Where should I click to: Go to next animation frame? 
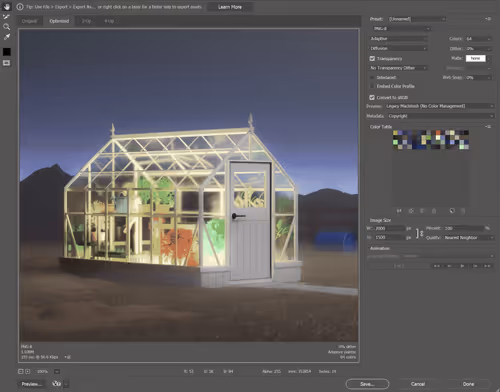pos(475,266)
